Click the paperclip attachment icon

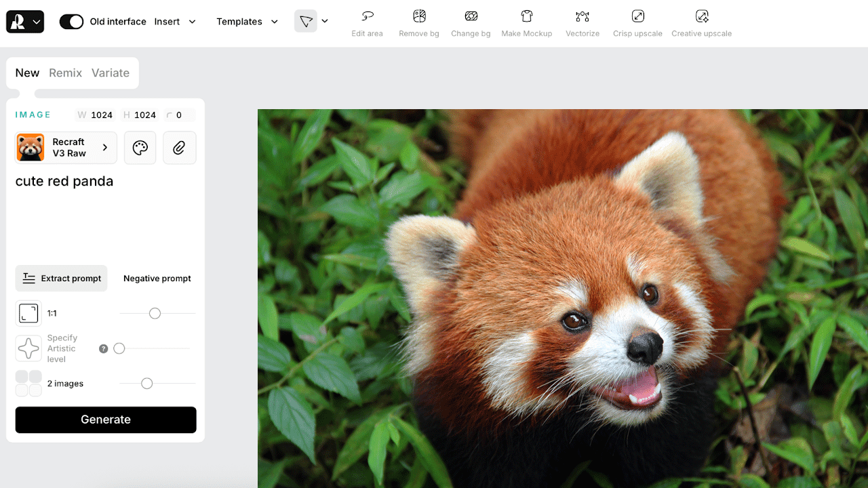[x=179, y=148]
